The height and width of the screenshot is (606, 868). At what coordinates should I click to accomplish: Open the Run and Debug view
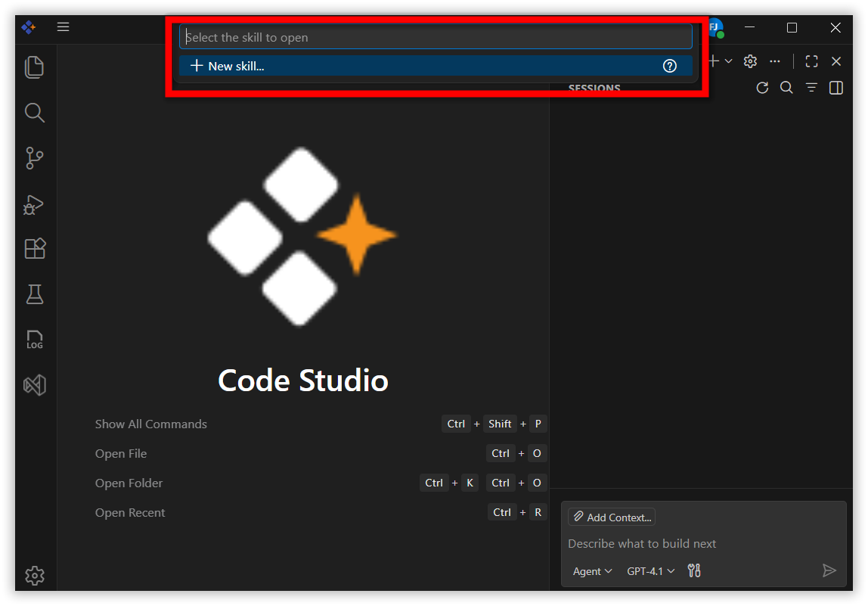pos(35,204)
